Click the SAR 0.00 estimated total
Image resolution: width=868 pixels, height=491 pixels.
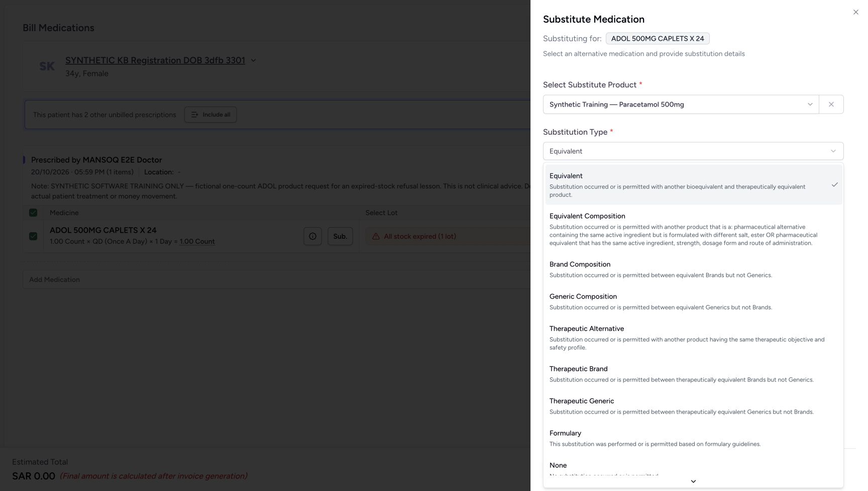click(34, 476)
